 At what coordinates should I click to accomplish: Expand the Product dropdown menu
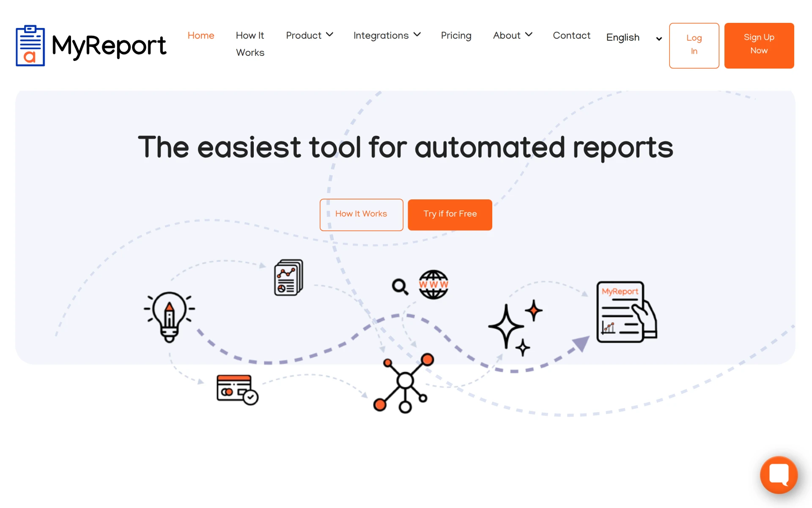(x=310, y=36)
